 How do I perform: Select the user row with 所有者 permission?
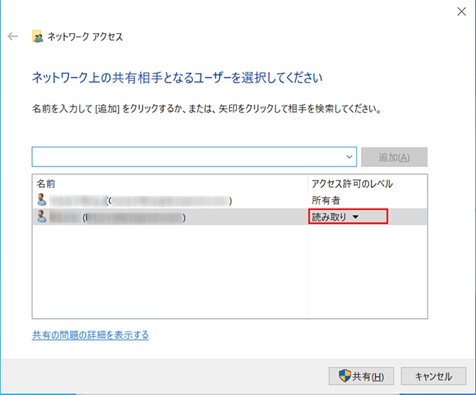pyautogui.click(x=230, y=200)
